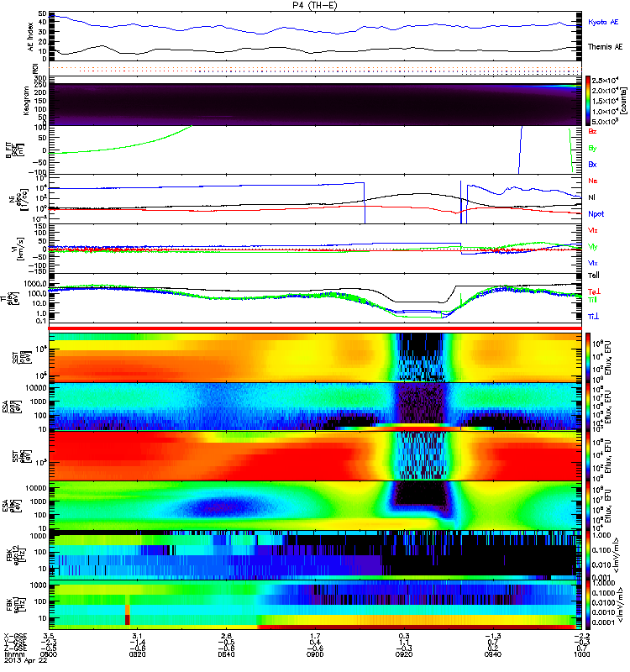Click the 1000 time label
The width and height of the screenshot is (630, 672).
(581, 654)
